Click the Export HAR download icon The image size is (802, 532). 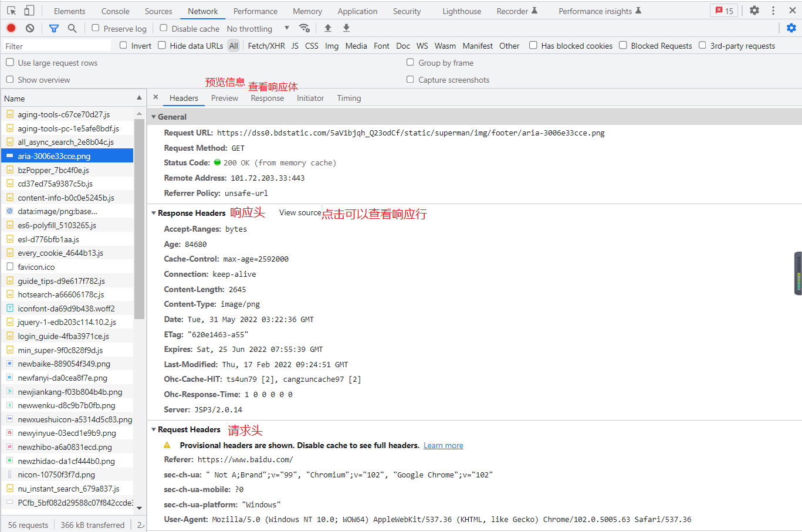point(346,28)
